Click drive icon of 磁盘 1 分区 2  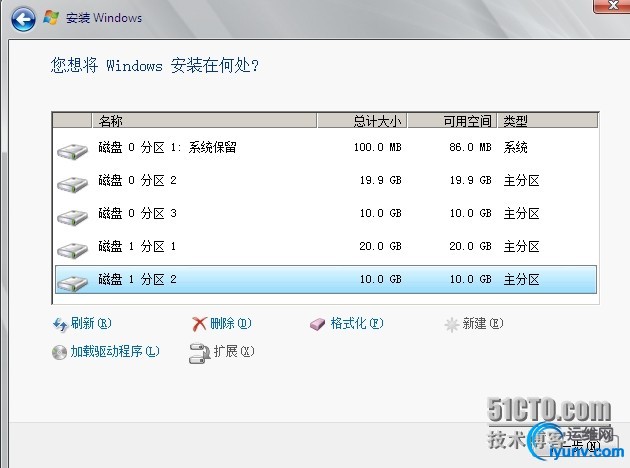(x=72, y=284)
